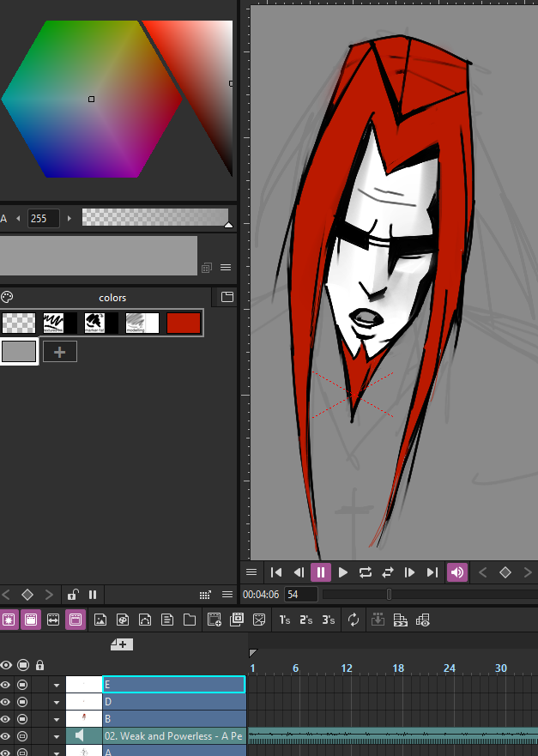Open the playback bar hamburger menu
The image size is (538, 756).
pyautogui.click(x=251, y=572)
